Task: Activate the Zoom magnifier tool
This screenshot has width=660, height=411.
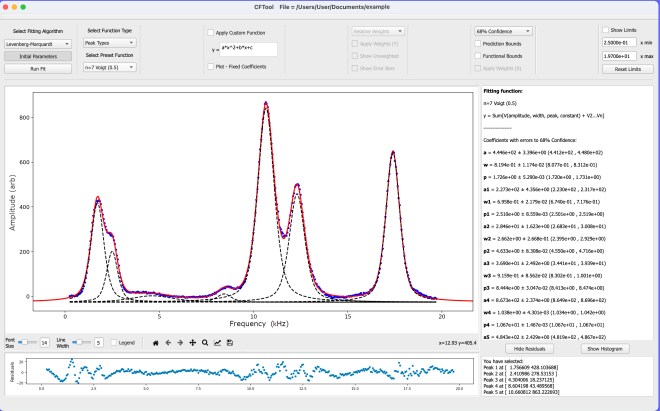Action: click(x=205, y=342)
